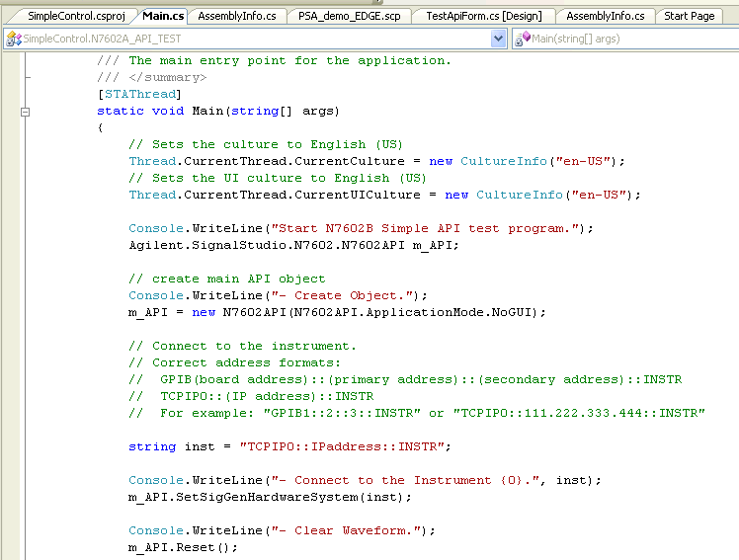
Task: Open the class dropdown arrow for SimpleControl.N7602A_API_TEST
Action: (x=498, y=39)
